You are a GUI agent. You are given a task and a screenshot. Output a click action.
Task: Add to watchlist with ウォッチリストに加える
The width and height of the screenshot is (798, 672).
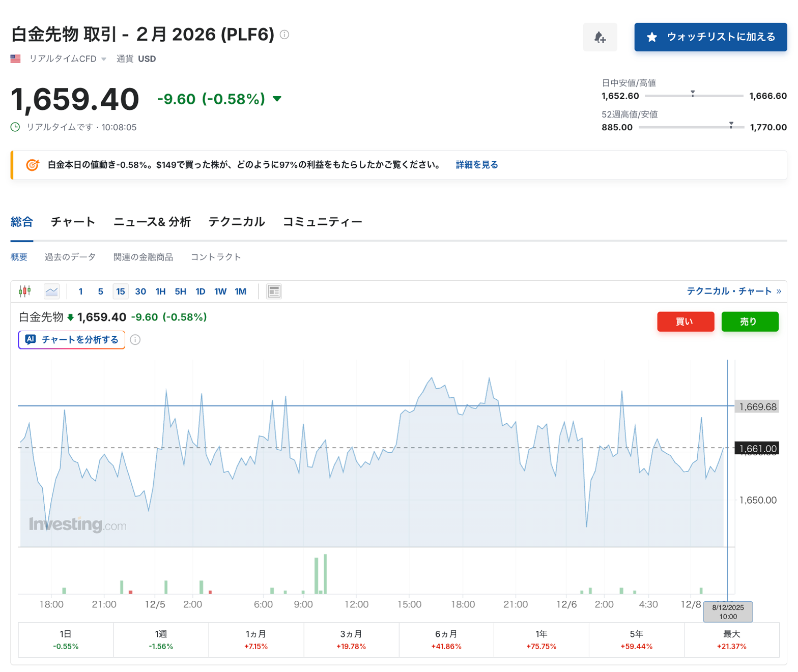tap(710, 37)
